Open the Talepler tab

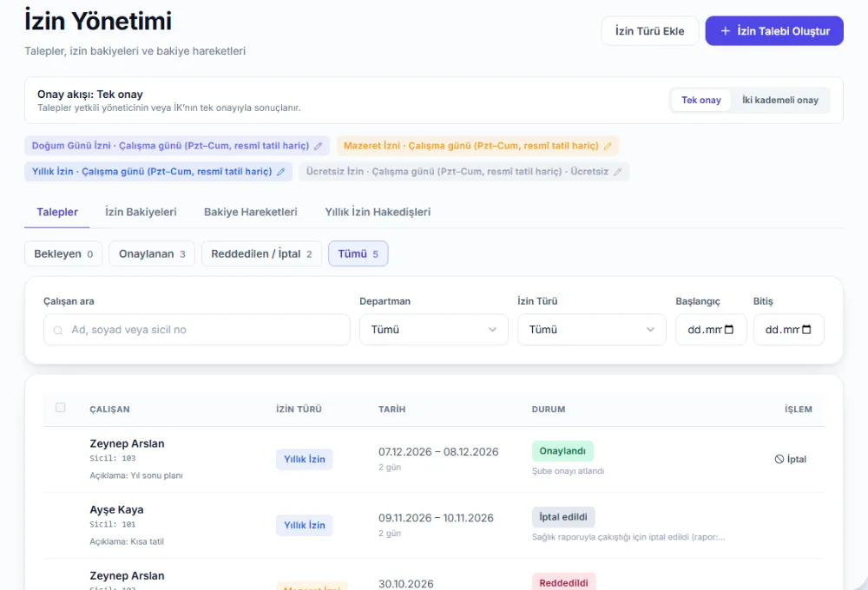click(x=57, y=212)
